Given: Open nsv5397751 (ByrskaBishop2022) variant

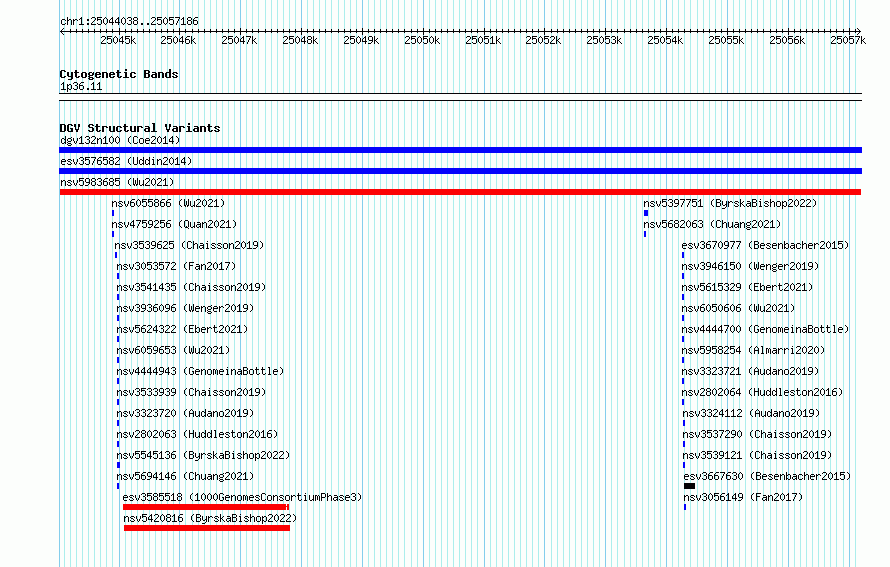Looking at the screenshot, I should point(730,203).
